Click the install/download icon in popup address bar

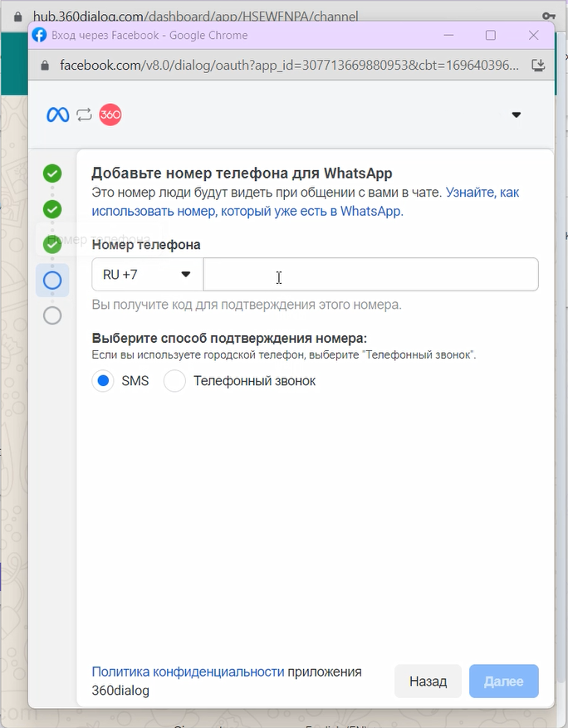pos(538,65)
